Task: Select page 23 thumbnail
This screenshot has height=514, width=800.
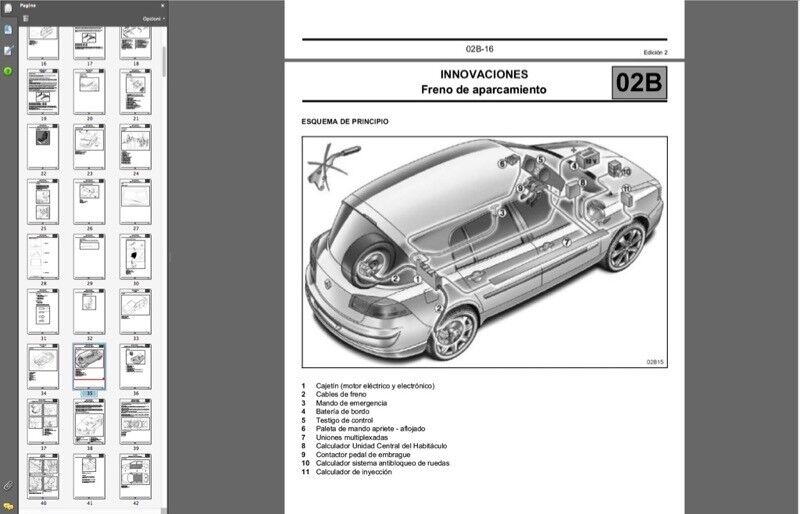Action: pyautogui.click(x=89, y=147)
